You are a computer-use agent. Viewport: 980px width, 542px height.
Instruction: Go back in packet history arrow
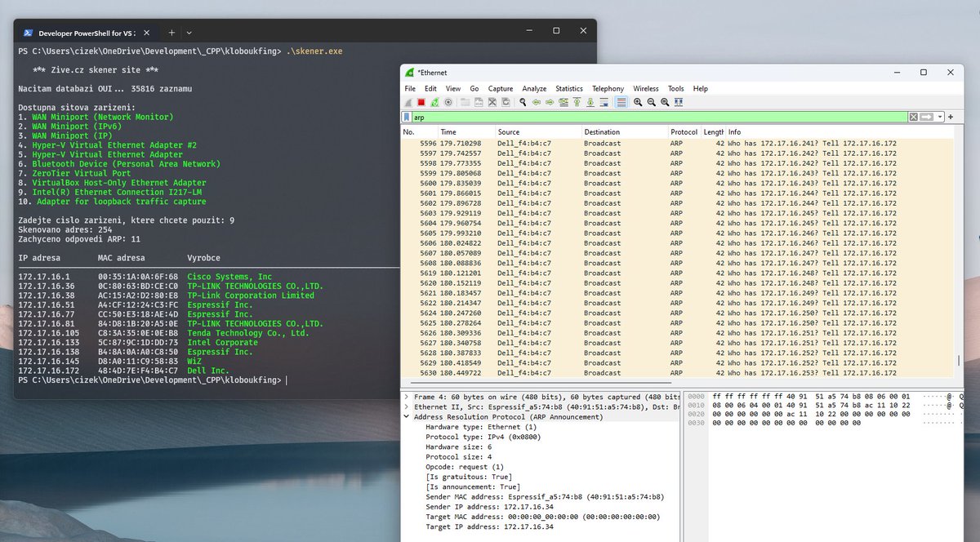[537, 102]
